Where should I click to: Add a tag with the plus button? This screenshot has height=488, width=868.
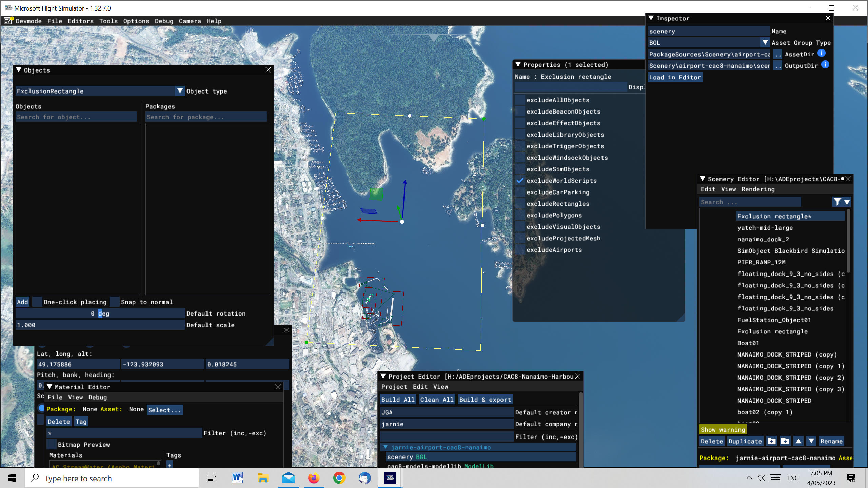(170, 465)
